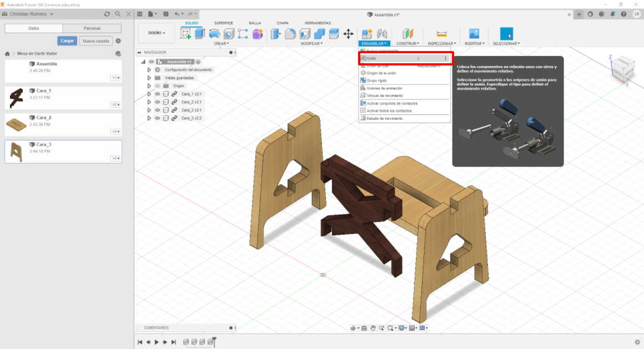Open the Cara_2 design thumbnail
The image size is (644, 349).
[17, 124]
